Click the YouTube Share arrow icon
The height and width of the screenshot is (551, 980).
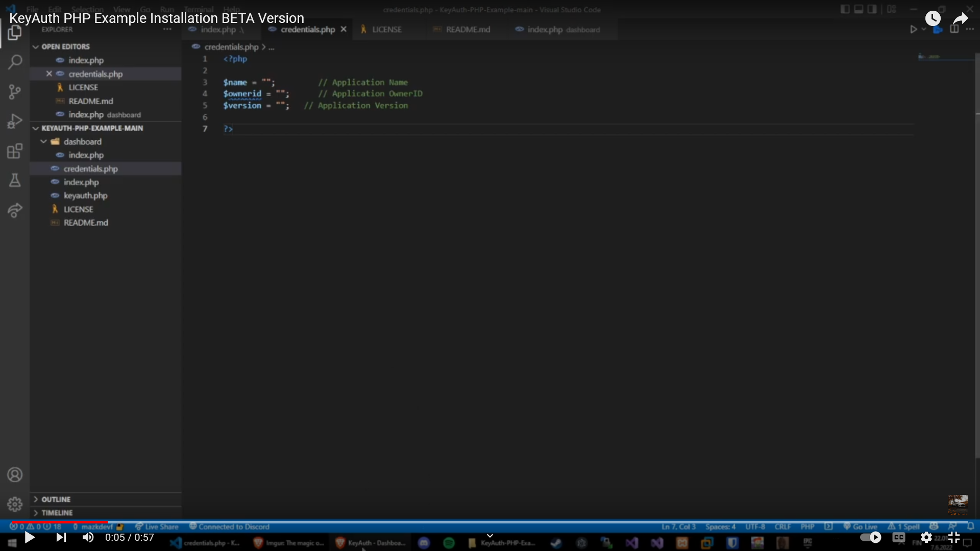(960, 19)
